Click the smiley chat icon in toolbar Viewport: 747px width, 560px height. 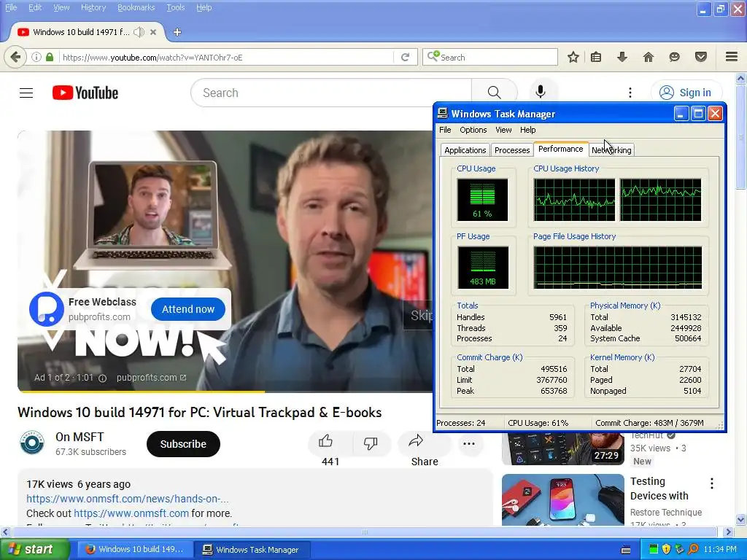(x=674, y=57)
